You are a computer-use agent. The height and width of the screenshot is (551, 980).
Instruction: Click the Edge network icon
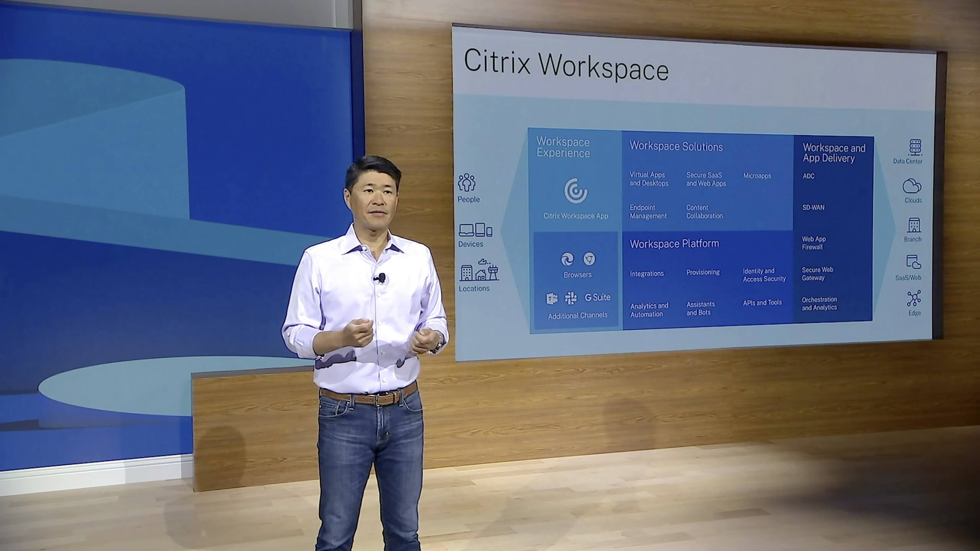click(x=914, y=299)
